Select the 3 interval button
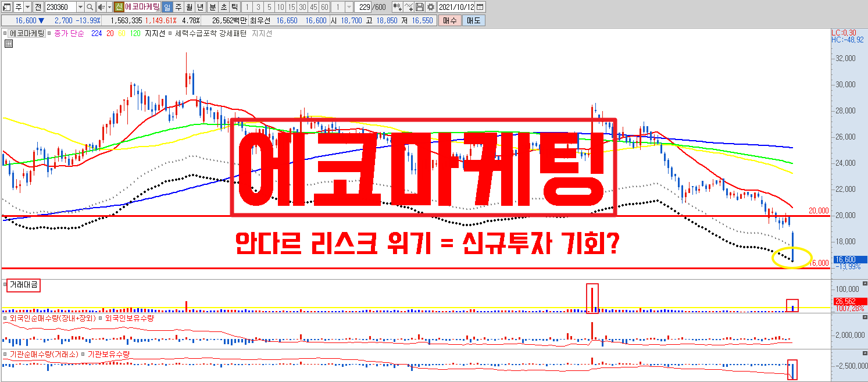 [258, 7]
